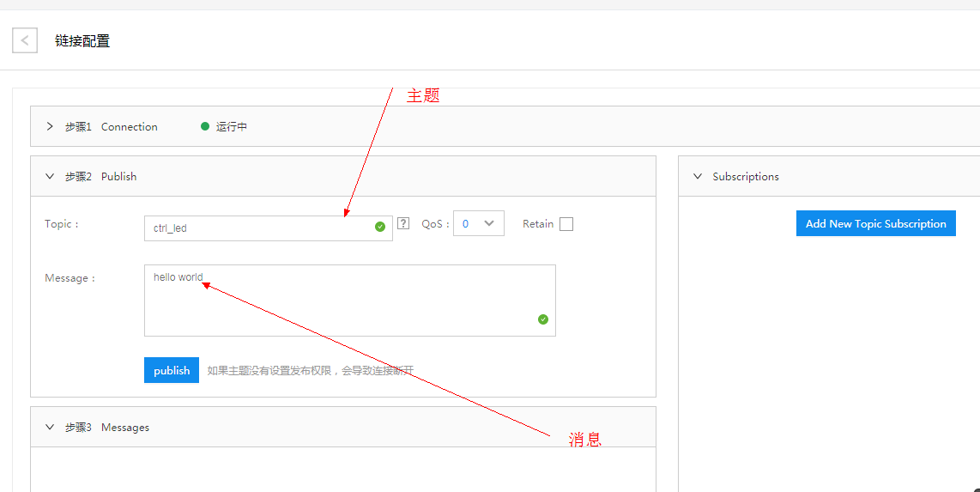
Task: Click the 运行中 status indicator
Action: point(224,126)
